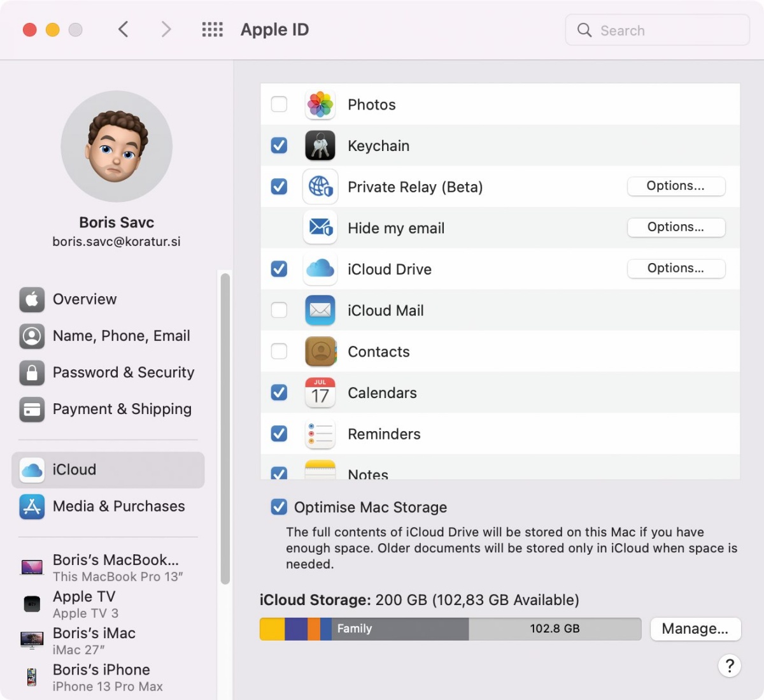The image size is (764, 700).
Task: Click the 'Hide my email' label
Action: [396, 228]
